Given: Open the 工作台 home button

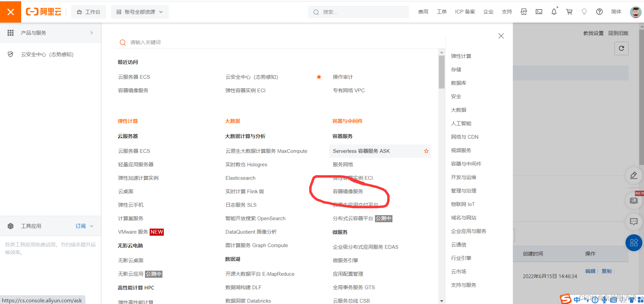Looking at the screenshot, I should tap(88, 12).
